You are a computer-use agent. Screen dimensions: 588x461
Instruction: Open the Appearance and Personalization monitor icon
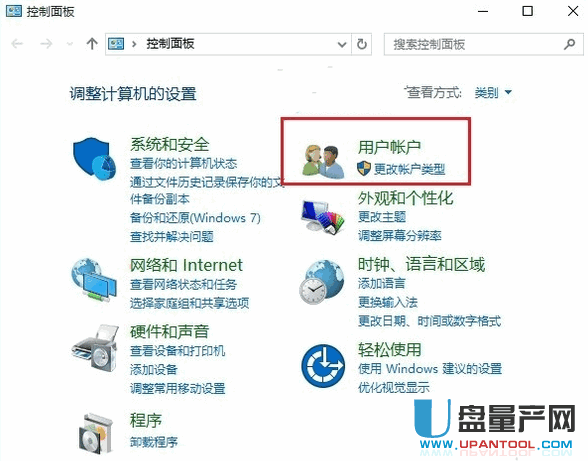coord(322,217)
